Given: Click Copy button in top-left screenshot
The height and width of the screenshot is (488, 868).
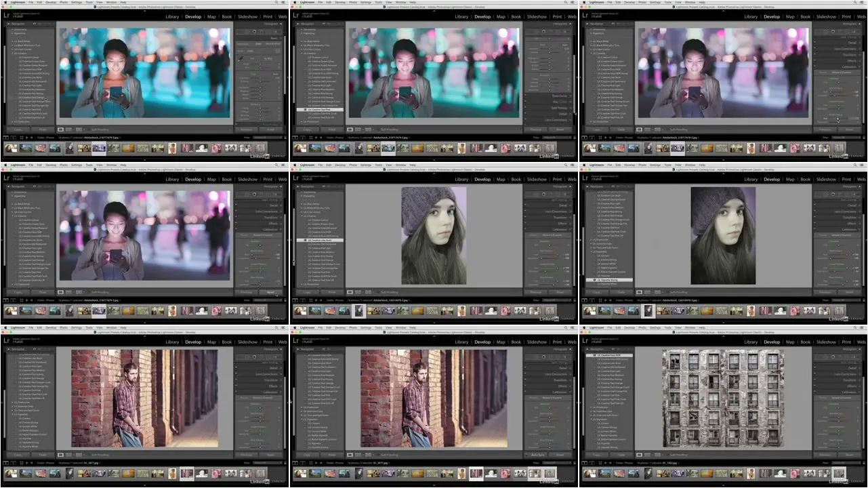Looking at the screenshot, I should click(19, 129).
